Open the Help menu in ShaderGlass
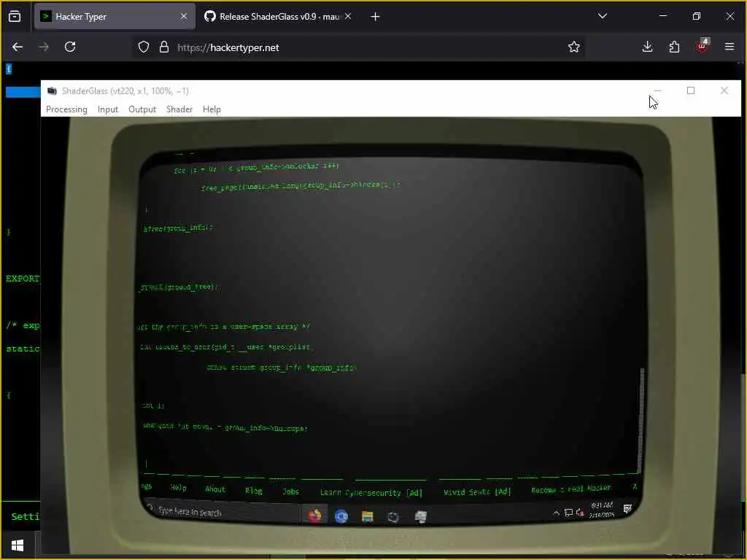Viewport: 747px width, 560px height. coord(212,109)
